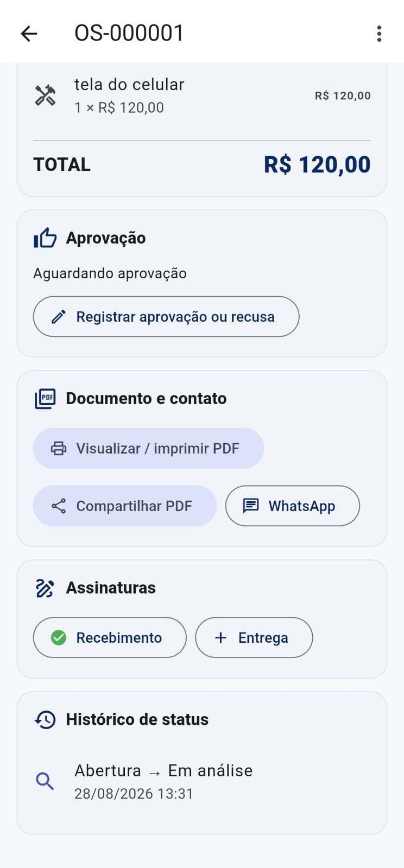Screen dimensions: 404x868
Task: Click the pencil icon in Registrar aprovação
Action: click(59, 317)
